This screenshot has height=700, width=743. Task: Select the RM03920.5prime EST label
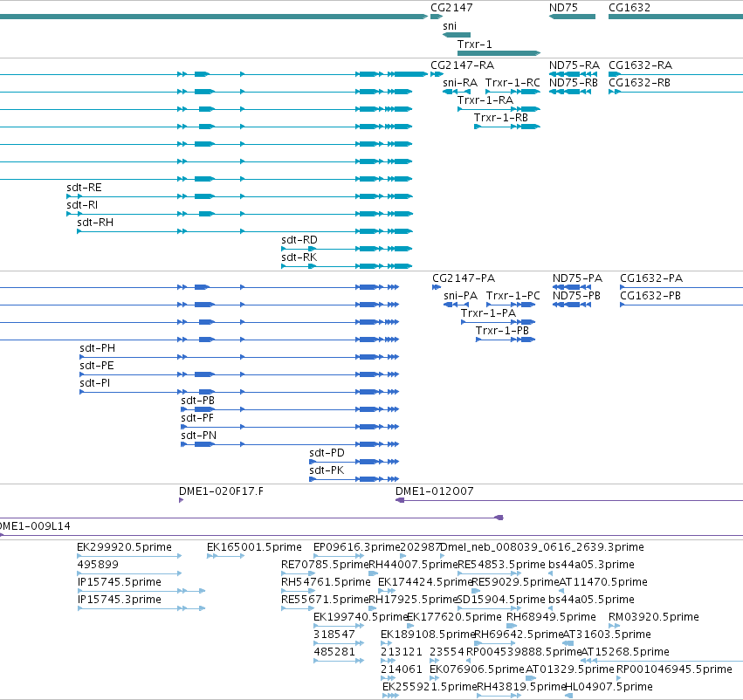click(653, 617)
